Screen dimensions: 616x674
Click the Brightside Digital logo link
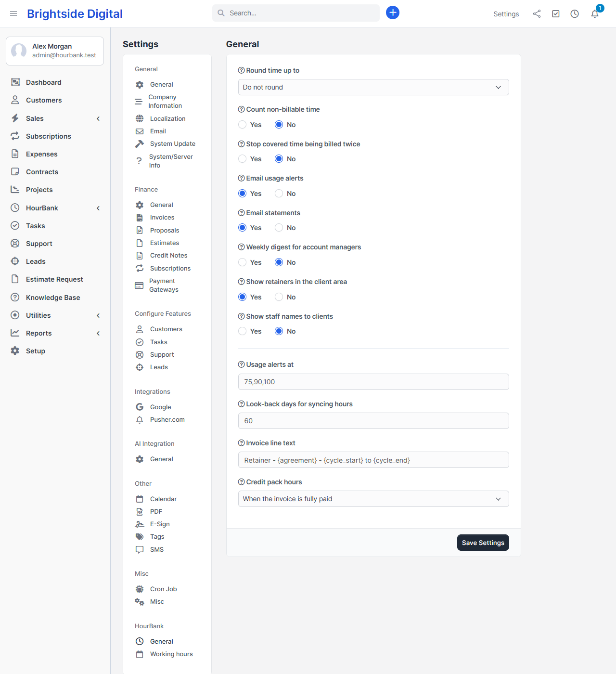pyautogui.click(x=75, y=14)
